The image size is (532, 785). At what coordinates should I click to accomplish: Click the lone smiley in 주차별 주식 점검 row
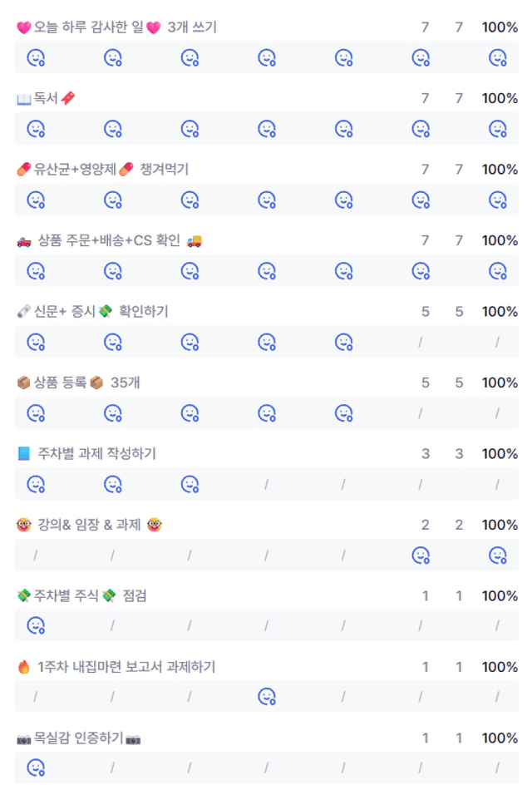click(36, 625)
